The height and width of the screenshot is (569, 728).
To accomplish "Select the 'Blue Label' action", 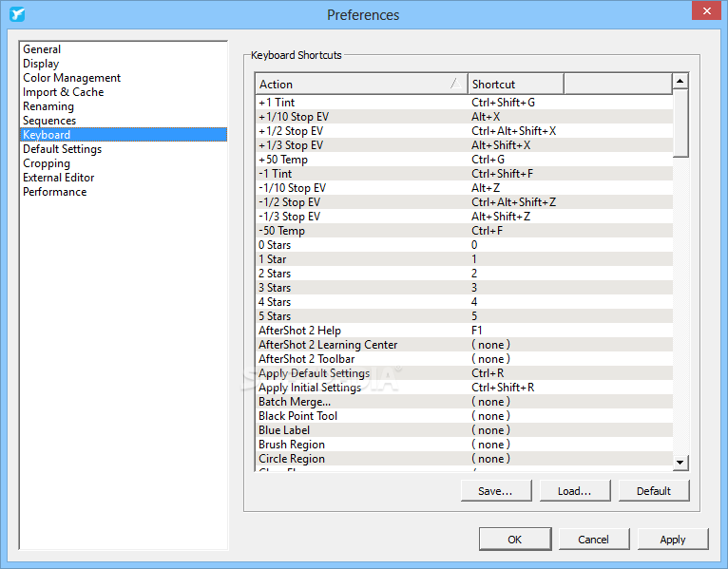I will (465, 430).
